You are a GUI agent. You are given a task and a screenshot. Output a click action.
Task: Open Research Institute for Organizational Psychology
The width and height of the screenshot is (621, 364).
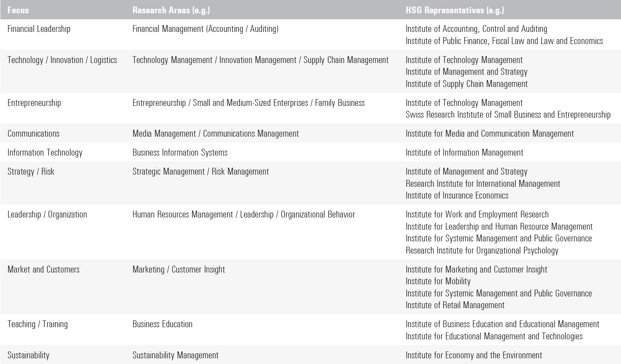click(482, 251)
